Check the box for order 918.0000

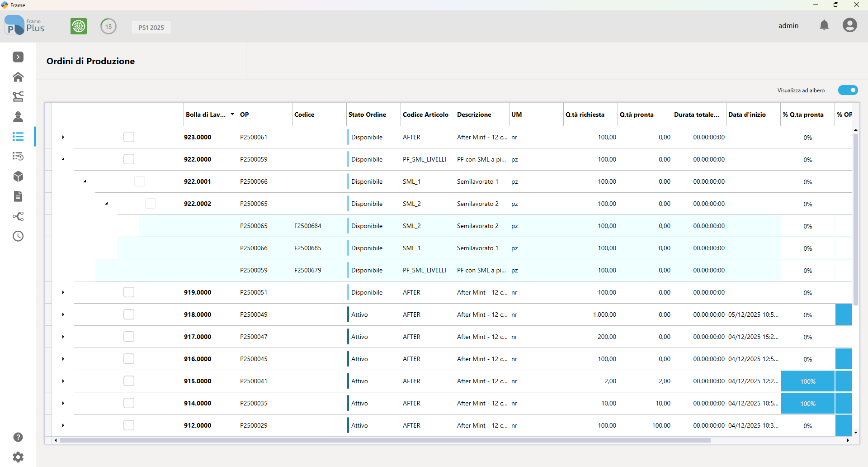coord(129,315)
